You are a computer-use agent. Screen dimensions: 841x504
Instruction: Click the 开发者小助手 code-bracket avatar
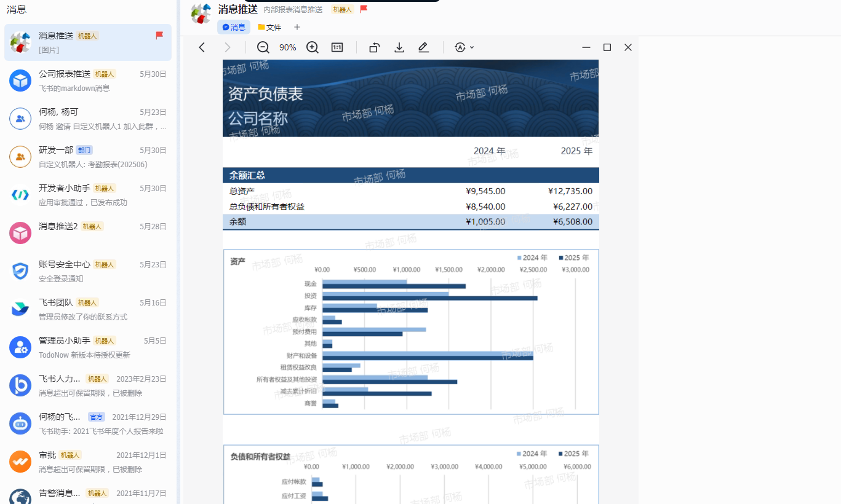[x=20, y=195]
